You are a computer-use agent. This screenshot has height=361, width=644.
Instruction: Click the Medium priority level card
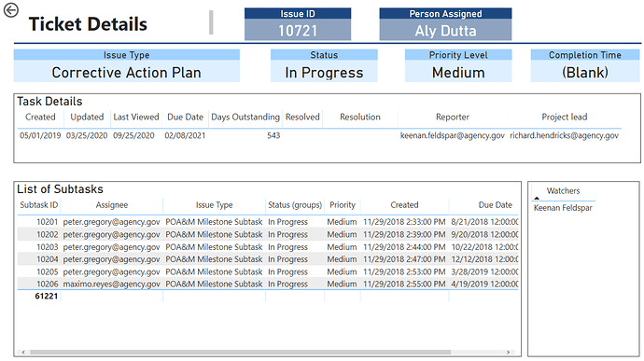coord(458,65)
